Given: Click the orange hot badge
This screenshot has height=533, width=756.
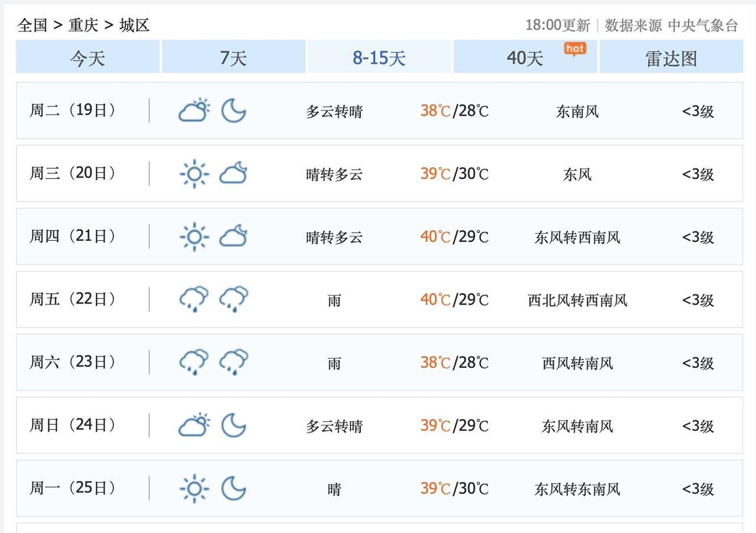Looking at the screenshot, I should [x=575, y=49].
